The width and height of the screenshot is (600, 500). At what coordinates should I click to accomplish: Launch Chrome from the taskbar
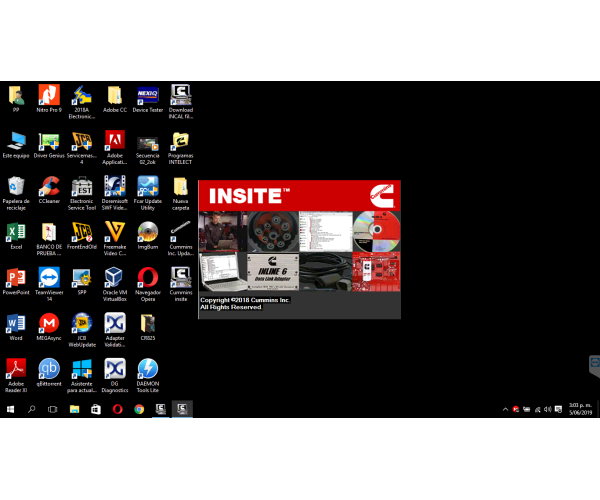point(139,409)
